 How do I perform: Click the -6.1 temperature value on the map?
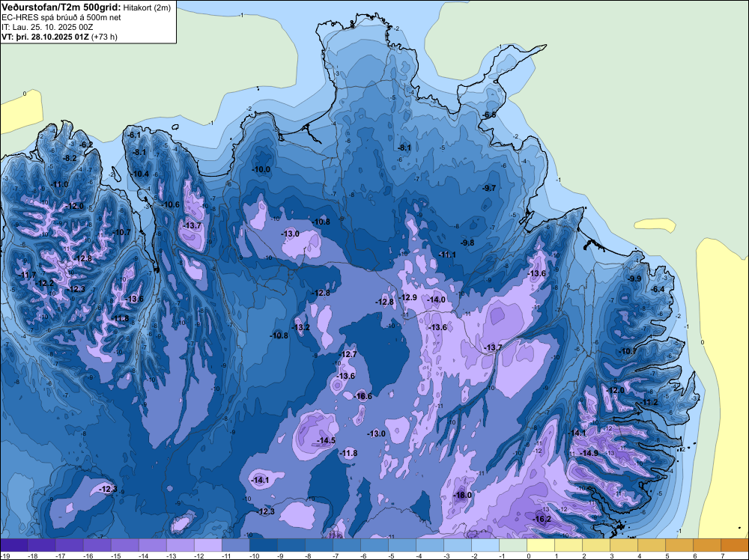click(135, 135)
